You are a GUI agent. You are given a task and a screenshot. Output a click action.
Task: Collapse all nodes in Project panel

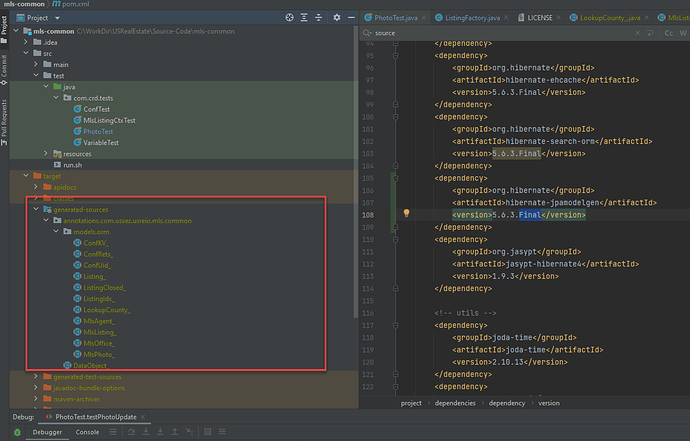319,18
